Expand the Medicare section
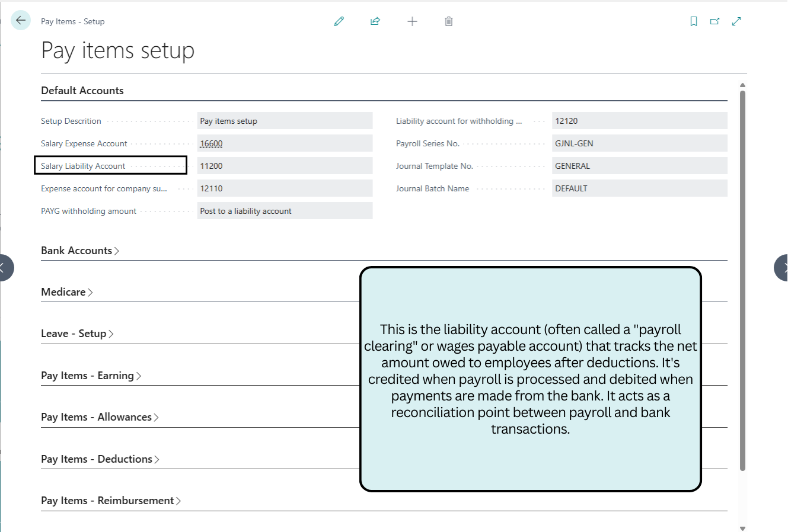 tap(66, 292)
